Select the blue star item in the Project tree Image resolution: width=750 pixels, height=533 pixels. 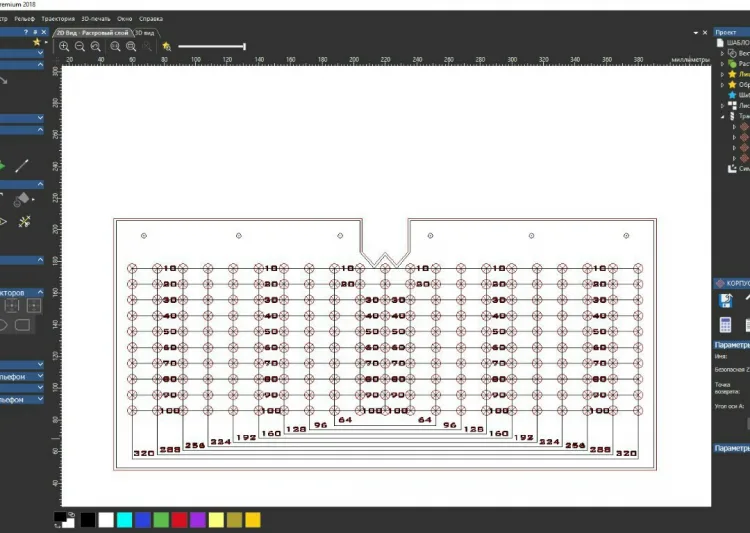(x=732, y=95)
